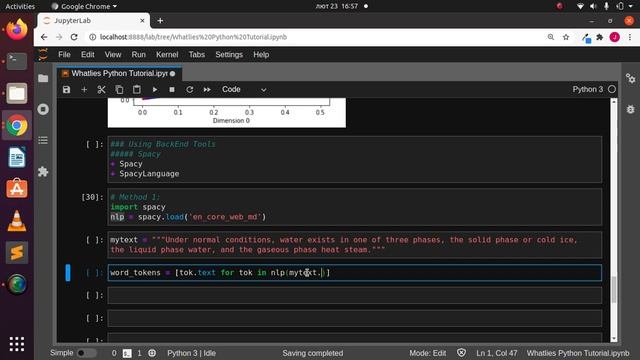Click the mytext string cell
The width and height of the screenshot is (640, 360).
(355, 245)
